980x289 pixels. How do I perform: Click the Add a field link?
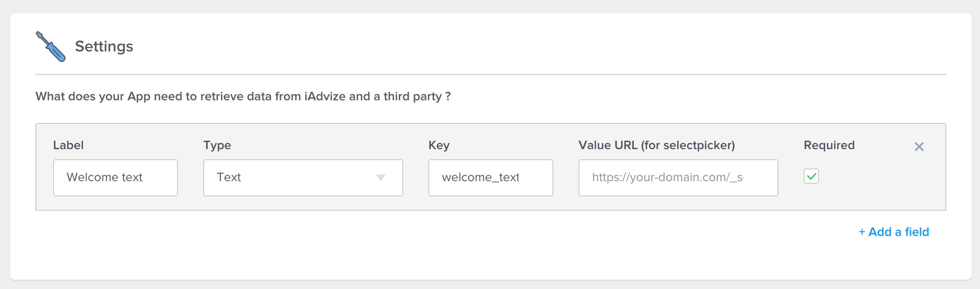(x=898, y=232)
